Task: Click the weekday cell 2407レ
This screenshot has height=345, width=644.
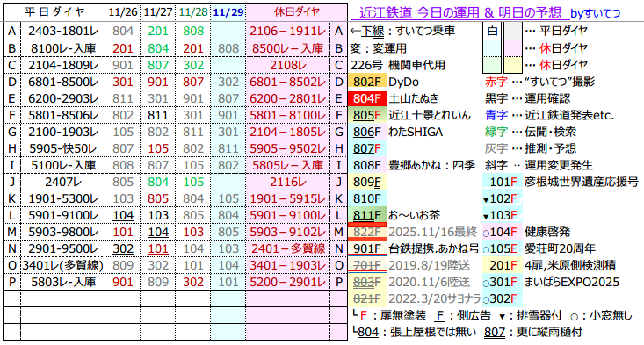Action: [x=63, y=182]
